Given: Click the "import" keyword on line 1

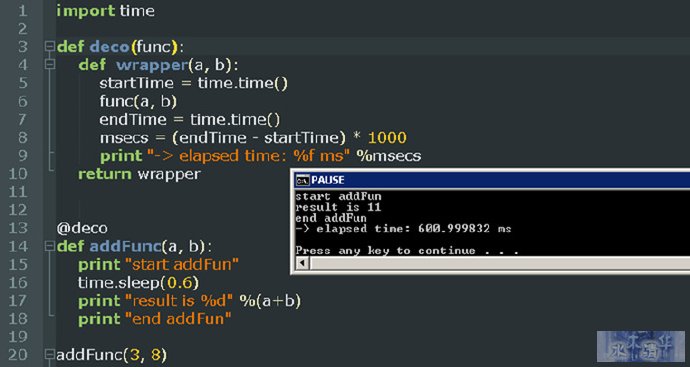Looking at the screenshot, I should tap(85, 11).
